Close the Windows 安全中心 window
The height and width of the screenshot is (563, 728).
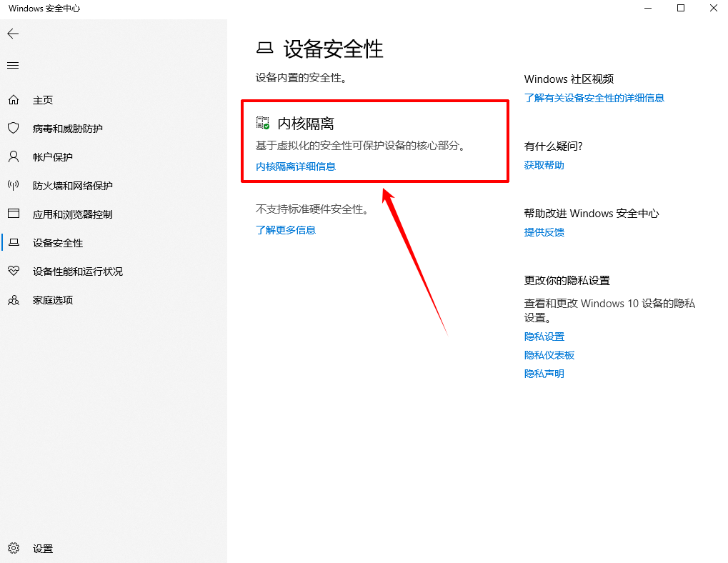(714, 9)
